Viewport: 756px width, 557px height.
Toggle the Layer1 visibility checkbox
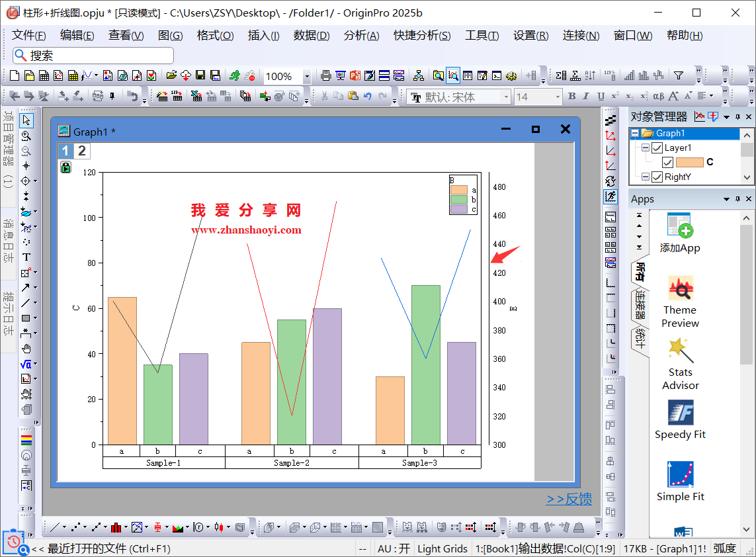pos(657,148)
